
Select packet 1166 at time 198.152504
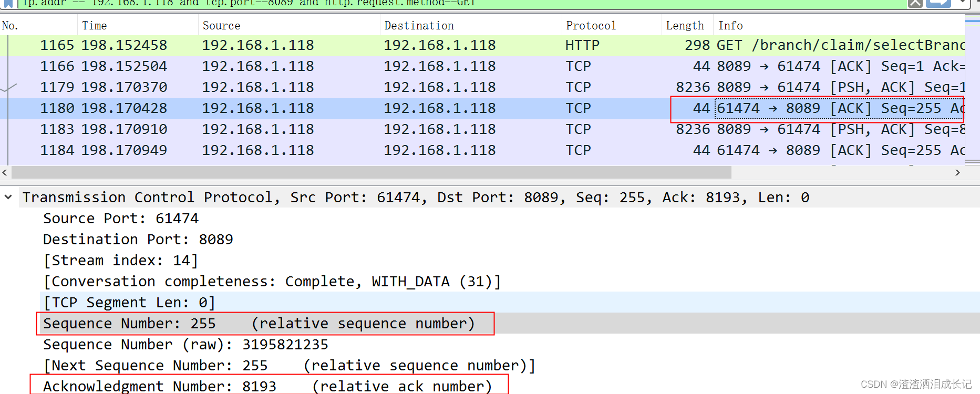point(482,67)
